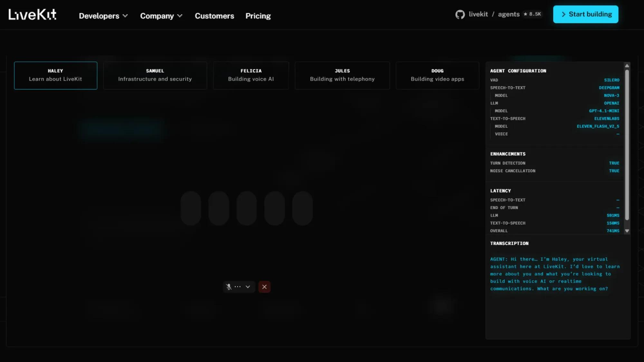Click the three-dot microphone options icon
Viewport: 644px width, 362px height.
click(238, 287)
